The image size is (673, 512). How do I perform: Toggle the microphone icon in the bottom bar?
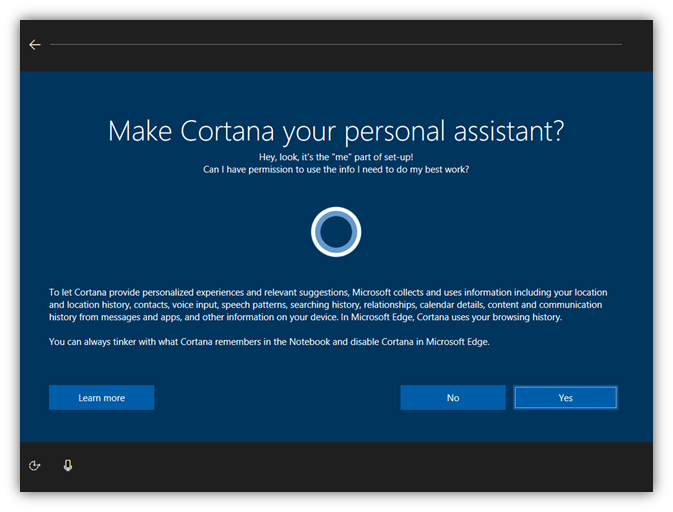(68, 466)
